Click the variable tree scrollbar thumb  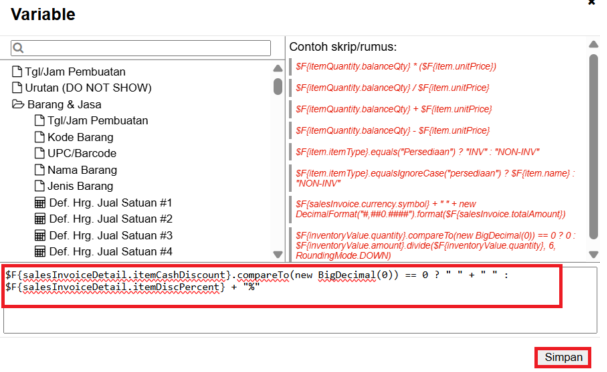(x=278, y=86)
